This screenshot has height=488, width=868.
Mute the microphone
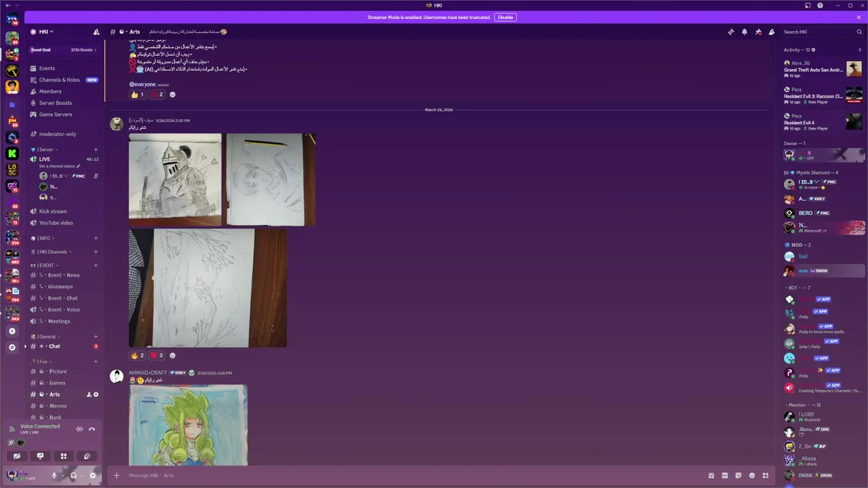coord(54,475)
